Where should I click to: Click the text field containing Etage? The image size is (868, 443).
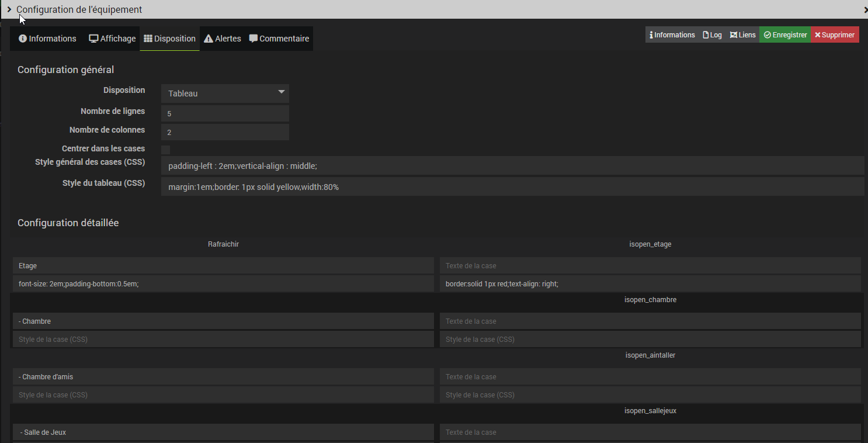(x=223, y=266)
